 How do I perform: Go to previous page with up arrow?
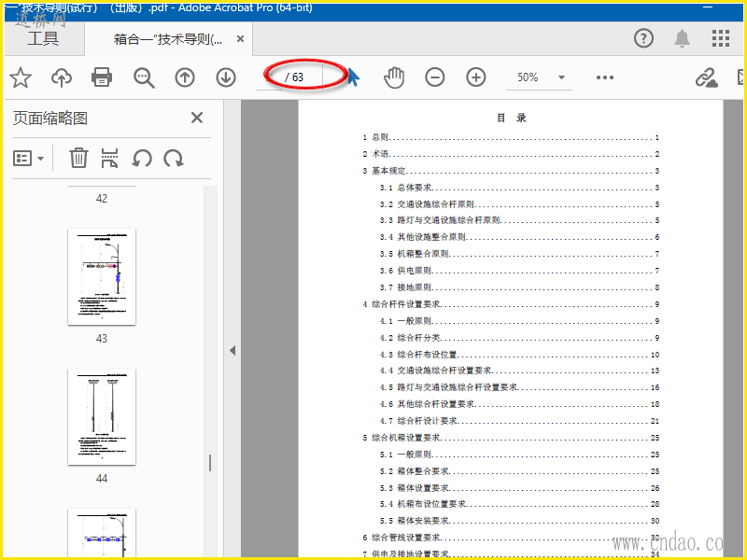pyautogui.click(x=185, y=77)
